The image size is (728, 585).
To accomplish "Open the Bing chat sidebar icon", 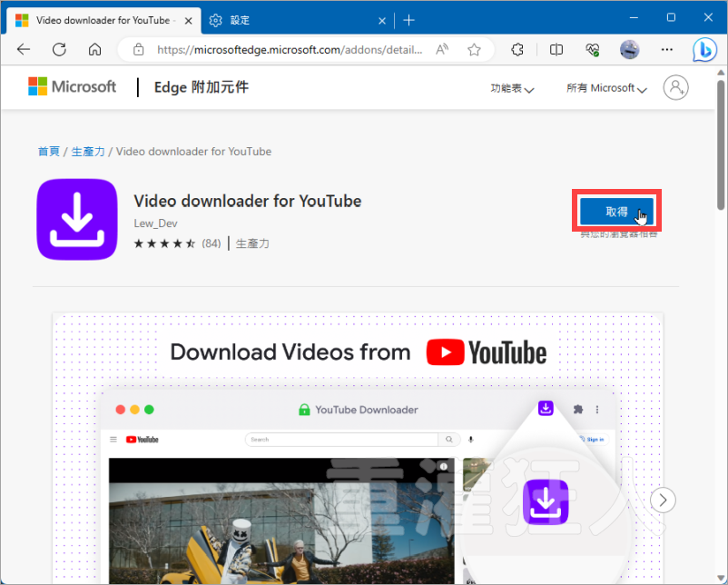I will 706,49.
